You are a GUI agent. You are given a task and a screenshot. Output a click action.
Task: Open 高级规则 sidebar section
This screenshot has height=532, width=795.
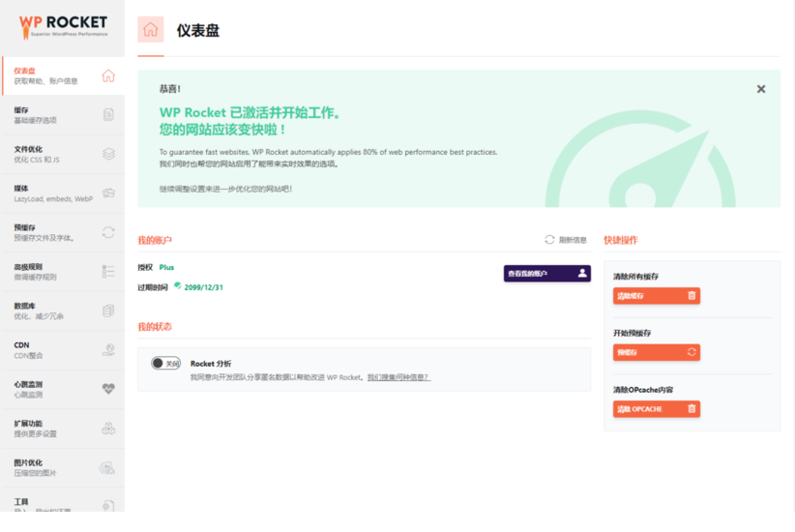[64, 272]
